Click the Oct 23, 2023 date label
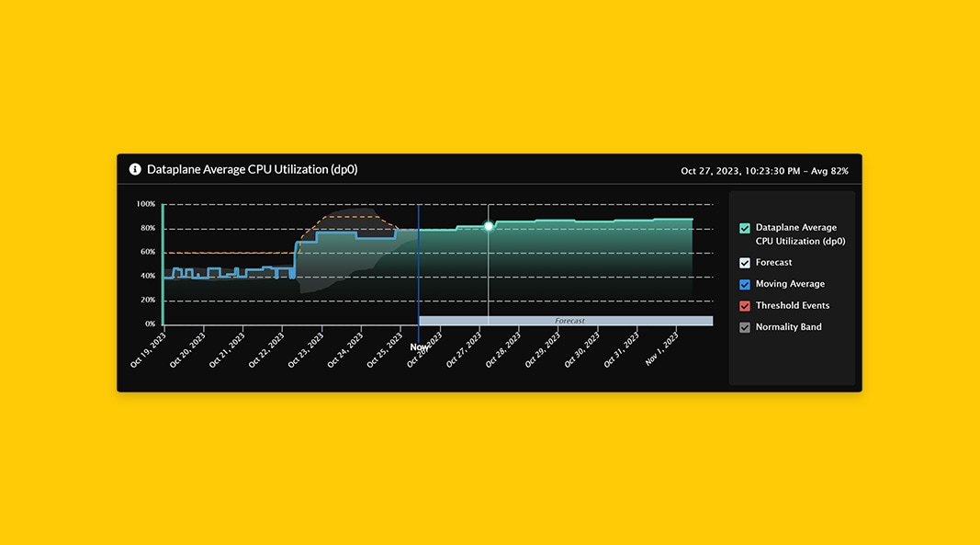The height and width of the screenshot is (545, 980). click(307, 350)
